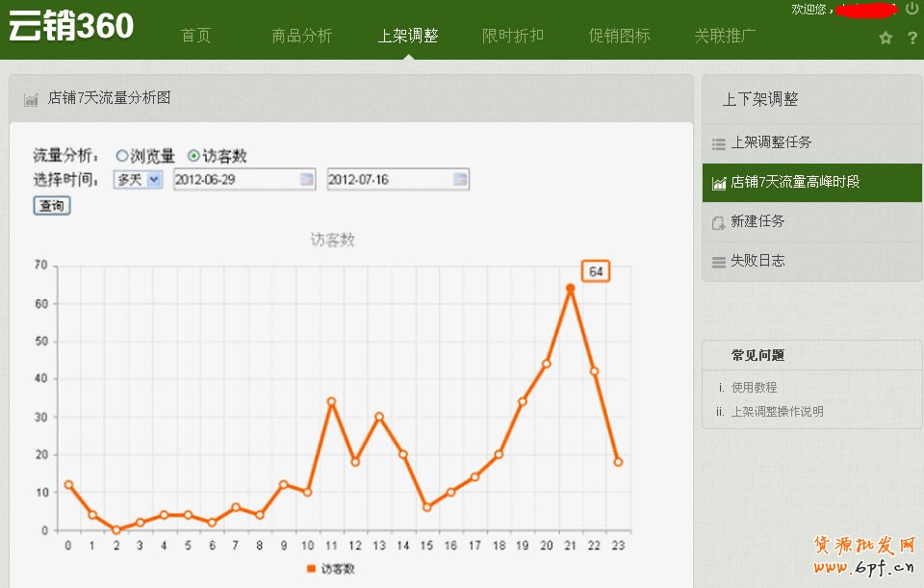The width and height of the screenshot is (924, 588).
Task: Go to the 首页 tab
Action: click(195, 36)
